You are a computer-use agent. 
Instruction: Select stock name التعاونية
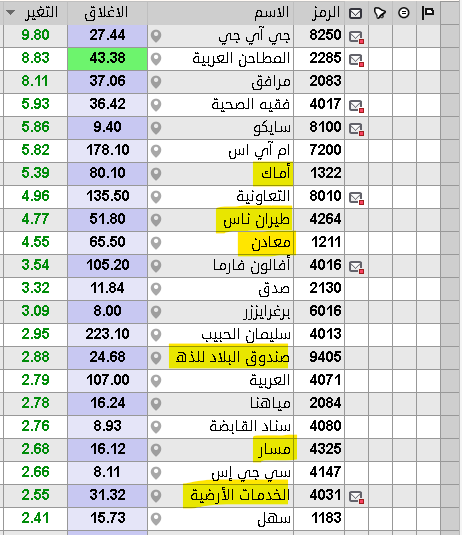(x=263, y=196)
